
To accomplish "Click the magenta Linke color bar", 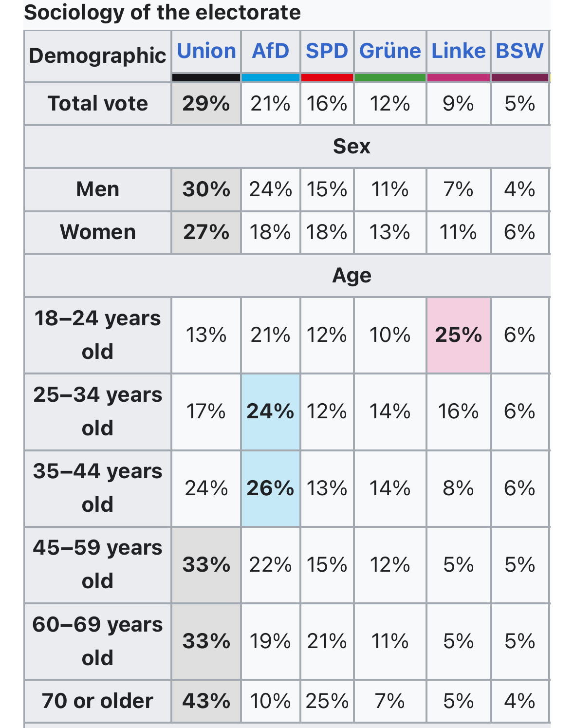I will (458, 77).
